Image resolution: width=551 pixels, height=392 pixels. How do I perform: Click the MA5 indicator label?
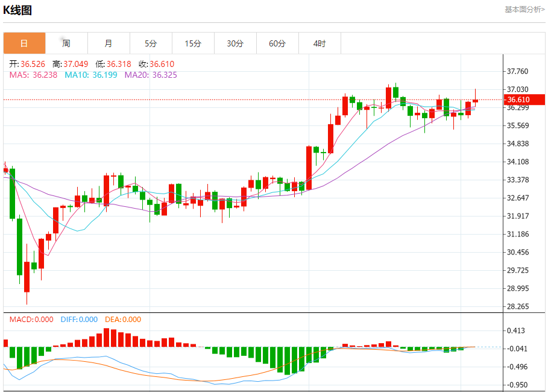pos(33,75)
